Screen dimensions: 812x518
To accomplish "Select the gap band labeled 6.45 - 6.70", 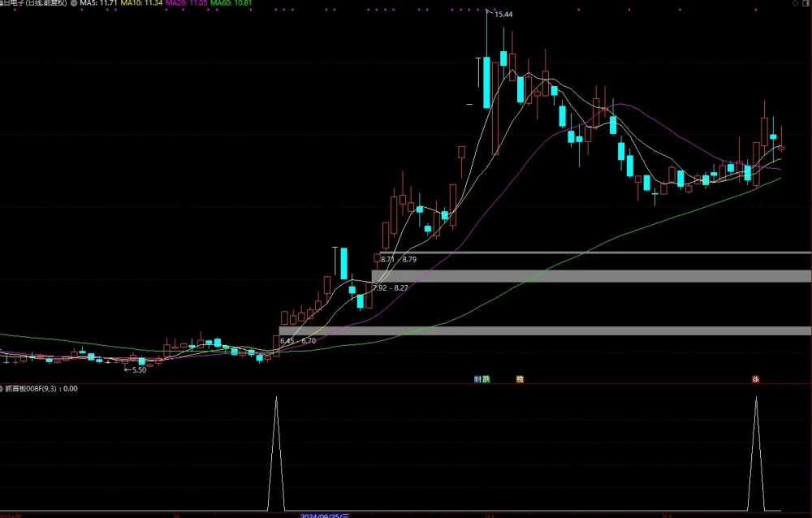I will click(x=545, y=330).
